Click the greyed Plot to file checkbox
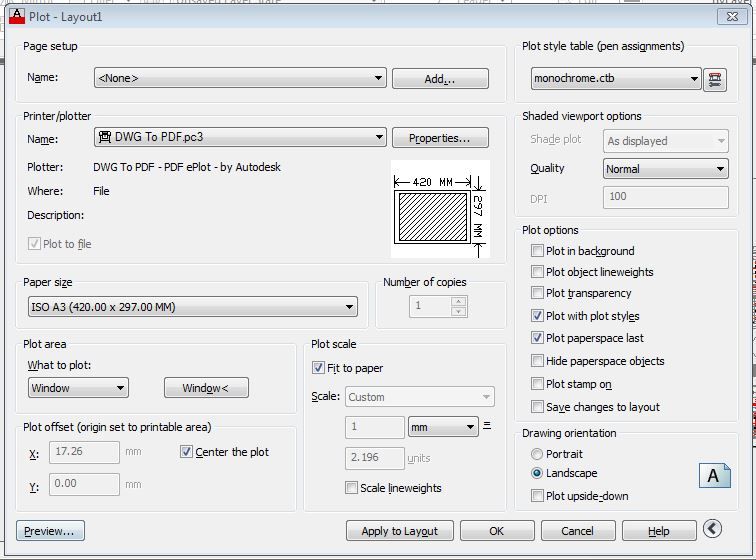The height and width of the screenshot is (560, 756). (34, 244)
